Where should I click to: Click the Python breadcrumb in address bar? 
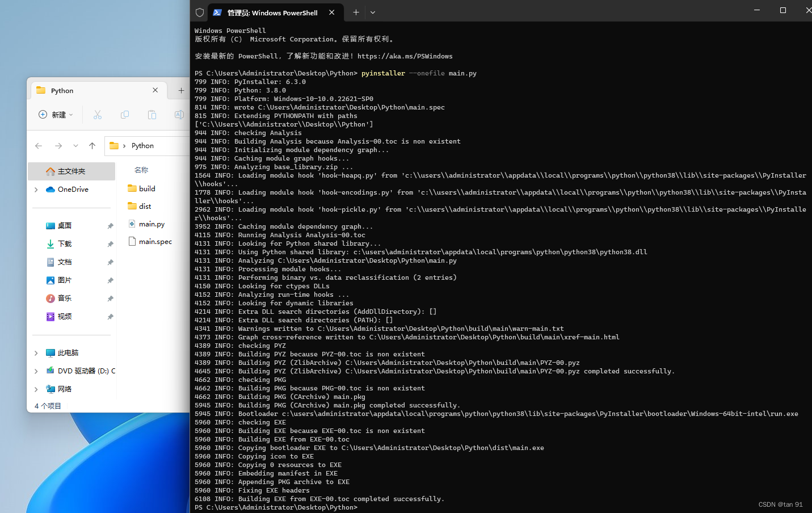(x=142, y=146)
